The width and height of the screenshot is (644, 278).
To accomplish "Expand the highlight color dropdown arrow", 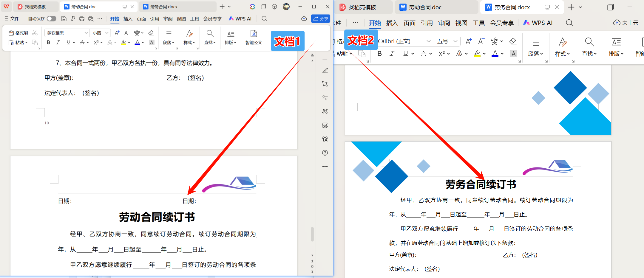I will [129, 42].
